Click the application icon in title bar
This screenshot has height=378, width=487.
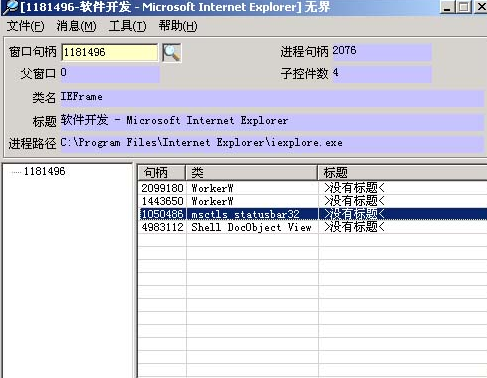point(10,7)
